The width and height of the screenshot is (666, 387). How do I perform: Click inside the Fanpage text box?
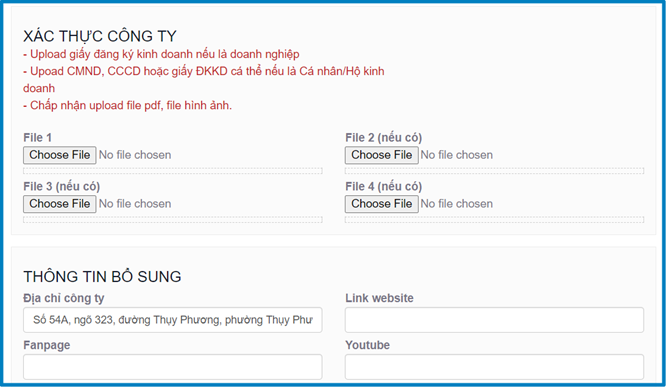point(172,367)
